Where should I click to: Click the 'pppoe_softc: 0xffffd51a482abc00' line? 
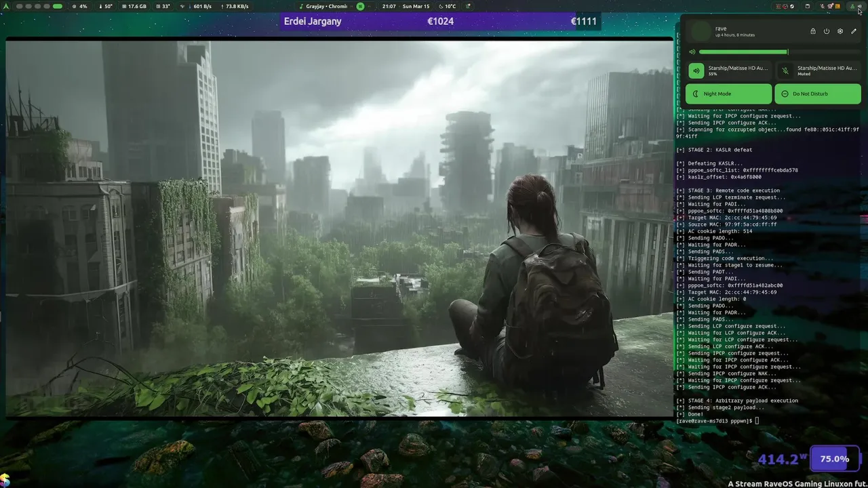(x=730, y=285)
